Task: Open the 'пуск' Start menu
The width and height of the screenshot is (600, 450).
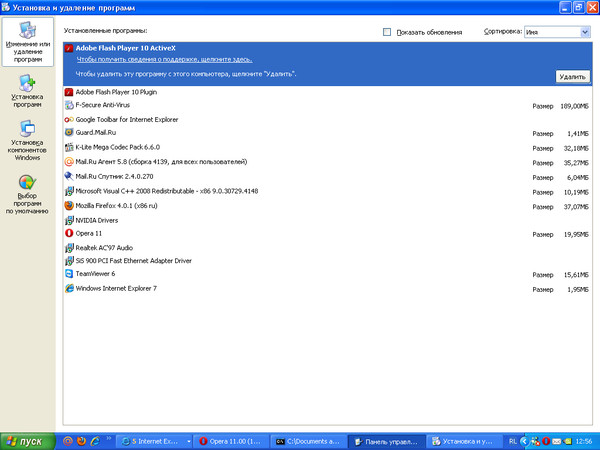Action: 28,441
